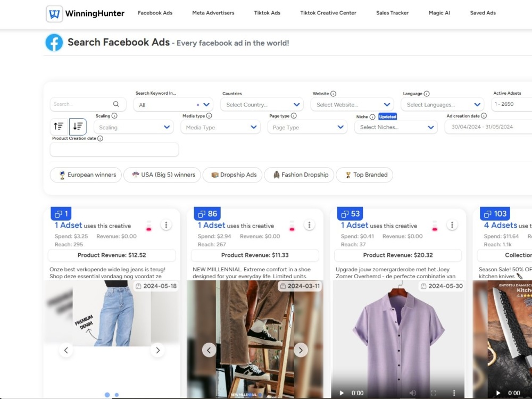Screen dimensions: 532x399
Task: Open the Scaling info icon
Action: point(114,115)
